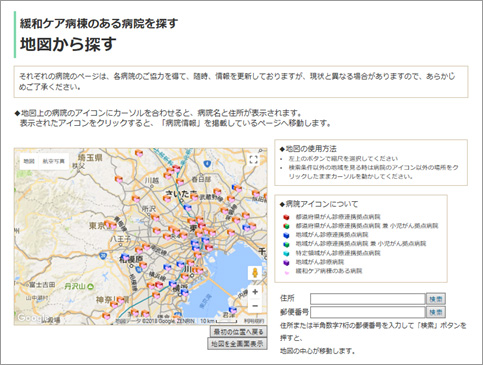
Task: Click the ◆地図の使用方法 heading
Action: [308, 149]
